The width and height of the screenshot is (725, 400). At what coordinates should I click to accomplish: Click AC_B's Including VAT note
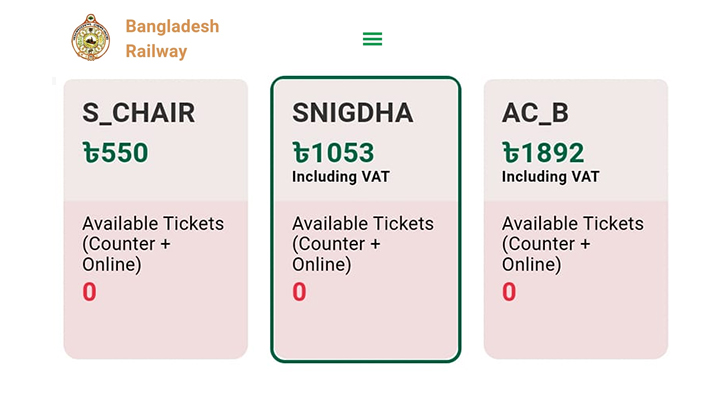pyautogui.click(x=551, y=177)
